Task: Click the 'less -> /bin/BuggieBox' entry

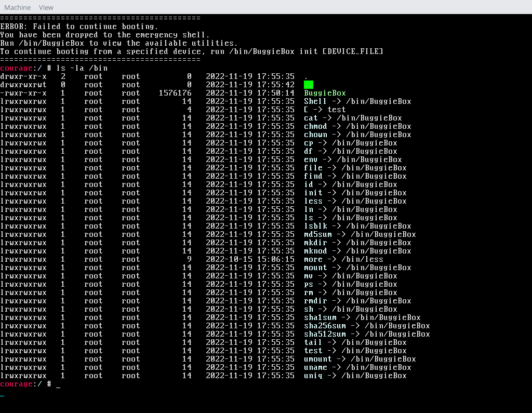Action: coord(355,201)
